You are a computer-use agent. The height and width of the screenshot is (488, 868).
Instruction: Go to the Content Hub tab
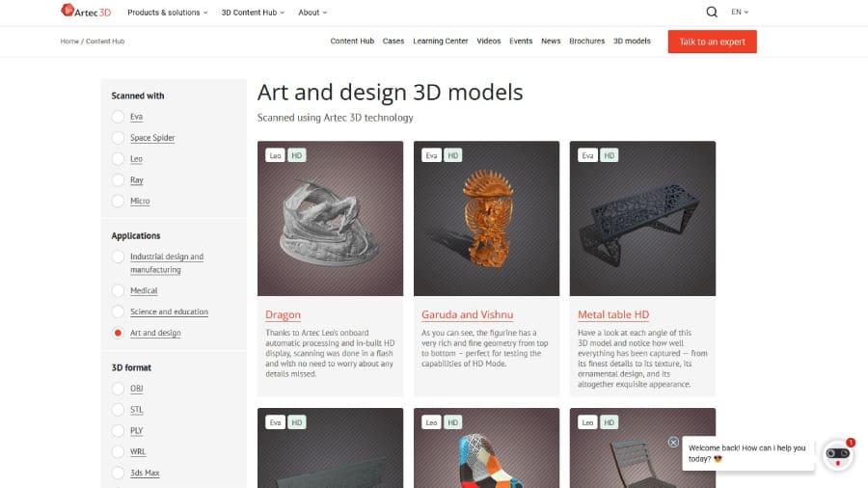click(352, 41)
